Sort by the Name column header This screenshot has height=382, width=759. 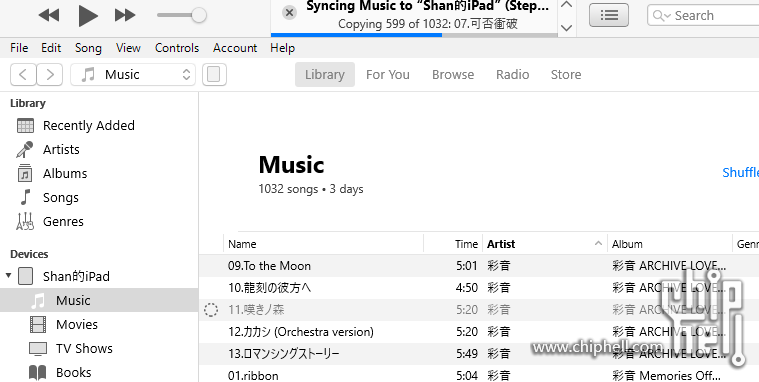323,244
